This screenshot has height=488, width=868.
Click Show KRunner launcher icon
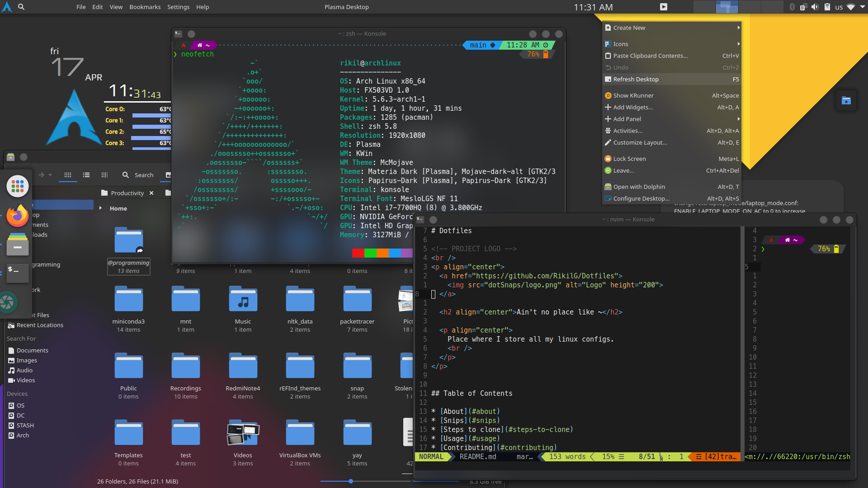coord(608,95)
